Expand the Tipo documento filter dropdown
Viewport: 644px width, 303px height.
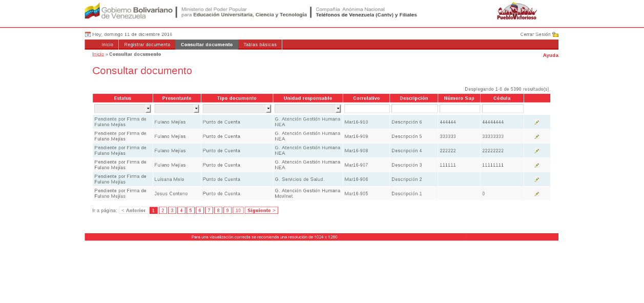point(268,109)
